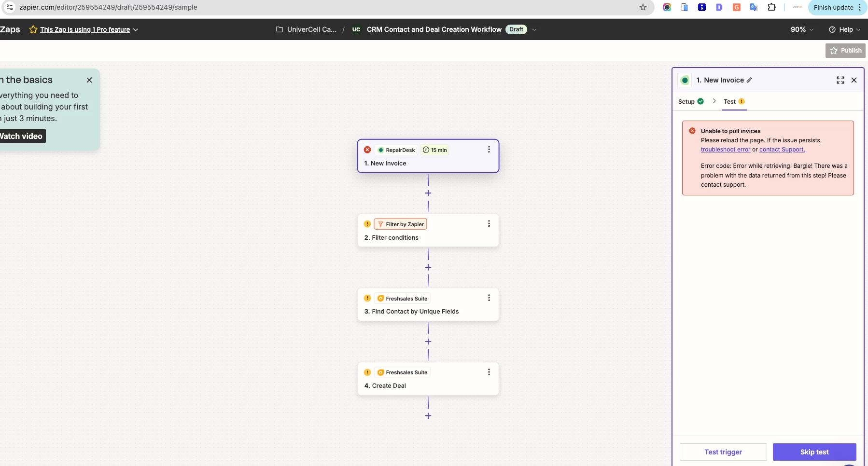Click Filter by Zapier badge
This screenshot has width=868, height=466.
pyautogui.click(x=400, y=224)
